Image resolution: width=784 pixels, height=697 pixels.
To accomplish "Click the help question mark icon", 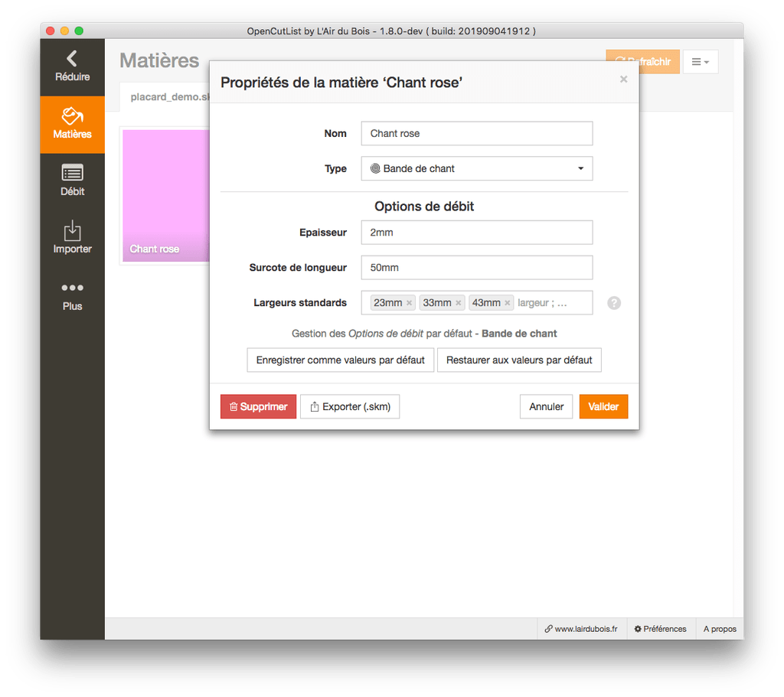I will tap(614, 303).
